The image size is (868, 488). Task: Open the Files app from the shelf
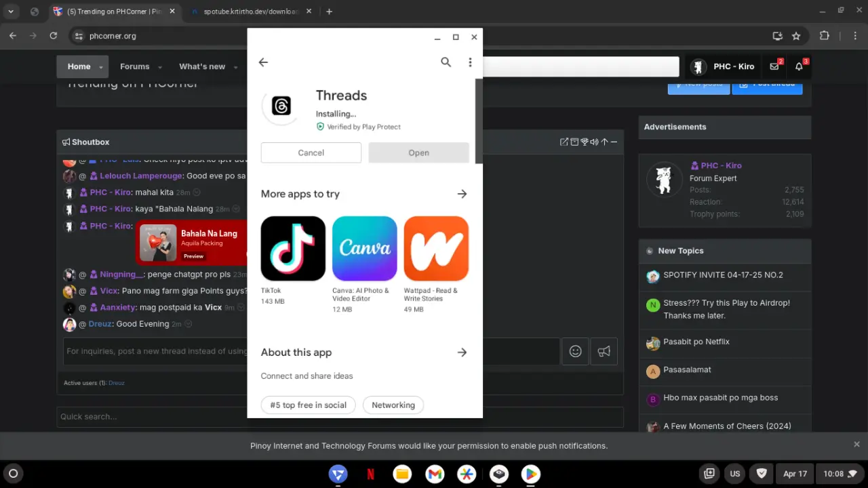click(x=402, y=474)
